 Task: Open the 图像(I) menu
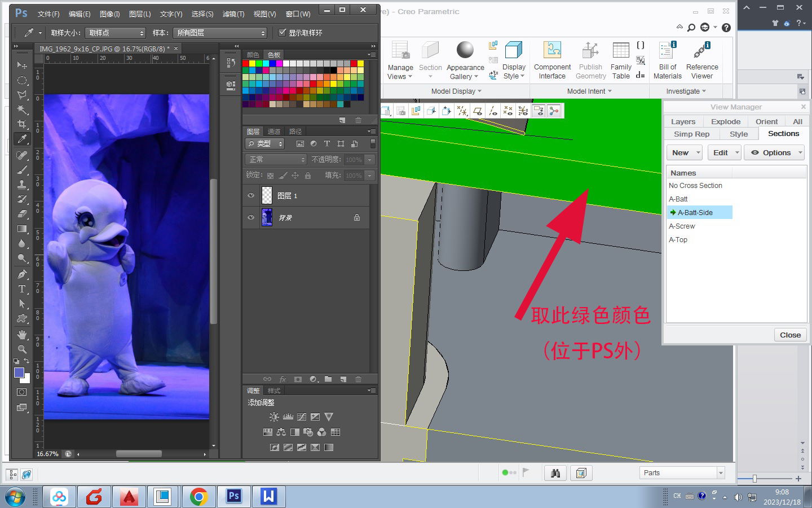(x=109, y=14)
